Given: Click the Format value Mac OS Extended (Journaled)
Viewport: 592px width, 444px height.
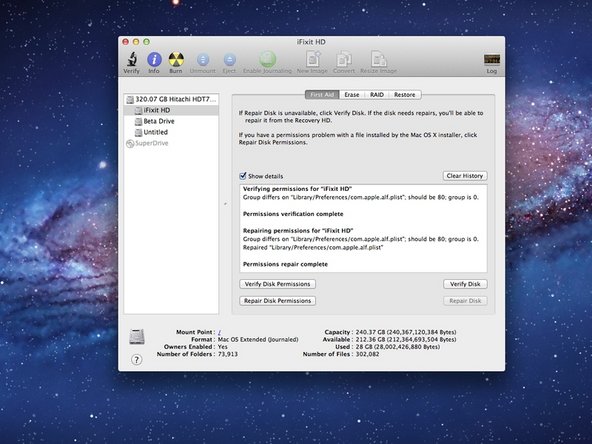Looking at the screenshot, I should 258,339.
